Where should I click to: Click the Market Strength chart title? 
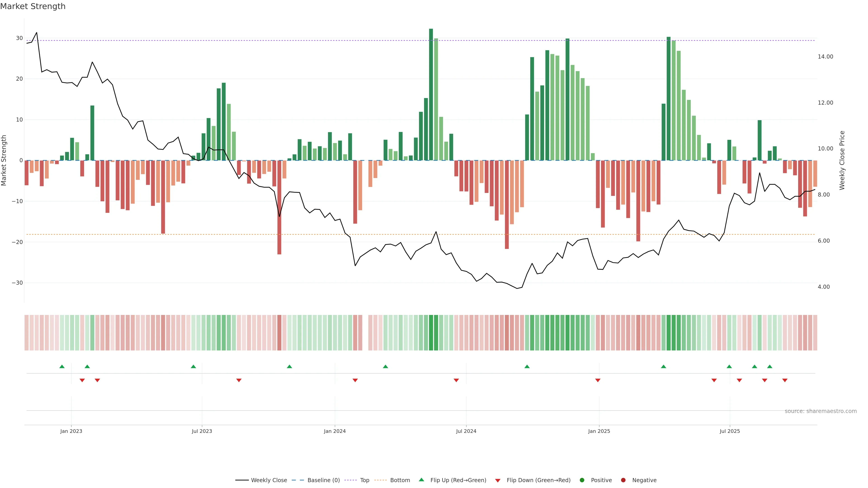coord(33,6)
